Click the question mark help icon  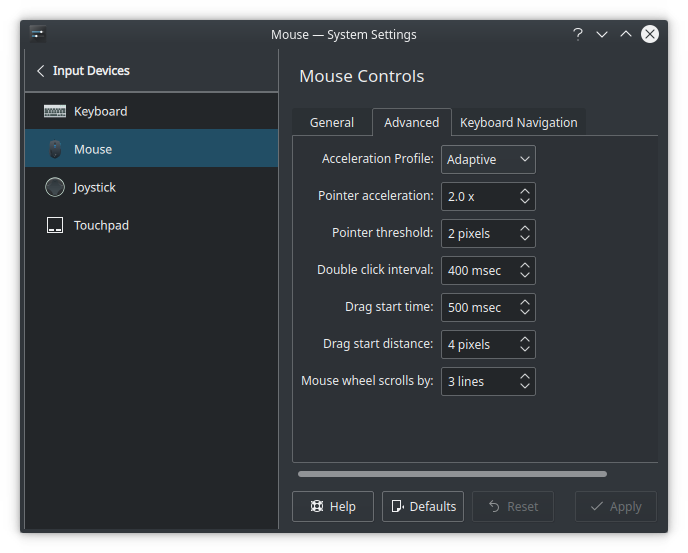point(577,34)
